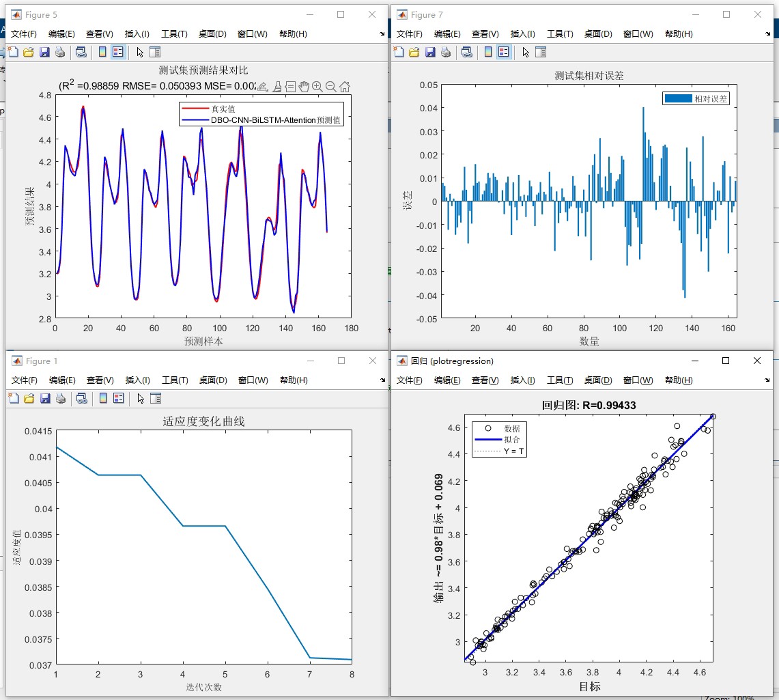Toggle Insert Legend in Figure 5 toolbar
Screen dimensions: 779x700
pyautogui.click(x=117, y=52)
